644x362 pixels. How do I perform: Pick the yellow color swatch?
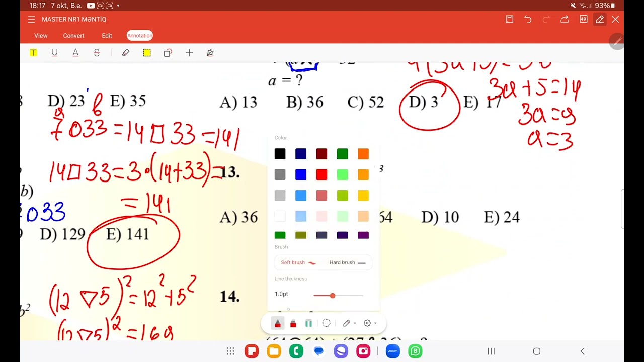[x=363, y=196]
